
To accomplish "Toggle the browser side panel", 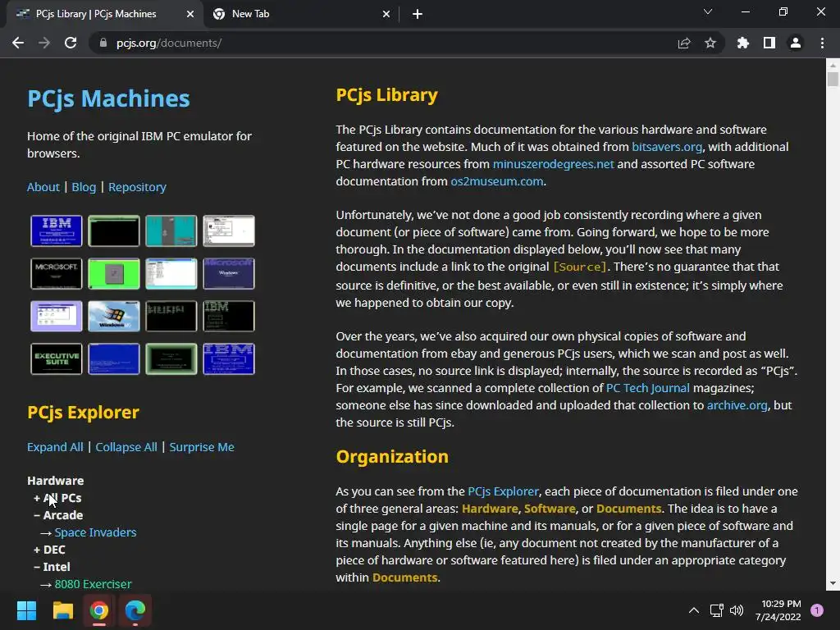I will 769,43.
